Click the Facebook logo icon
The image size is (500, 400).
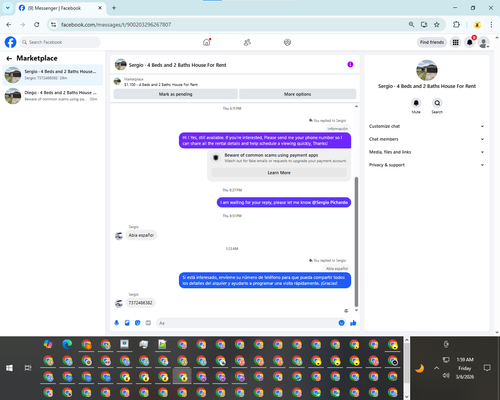tap(10, 42)
